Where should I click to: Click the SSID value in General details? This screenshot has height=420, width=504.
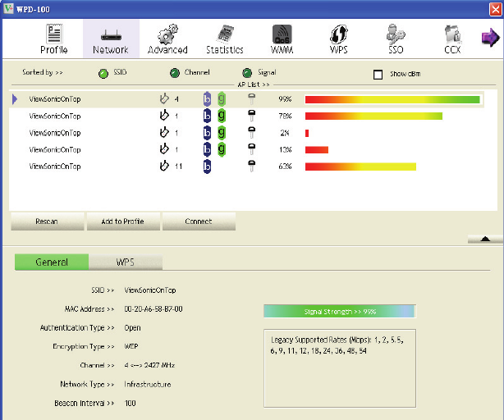[150, 290]
